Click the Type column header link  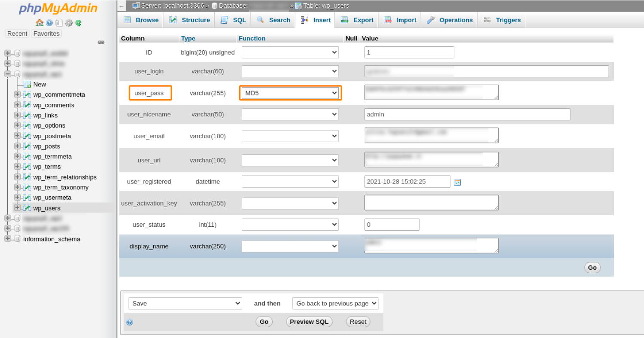(188, 38)
